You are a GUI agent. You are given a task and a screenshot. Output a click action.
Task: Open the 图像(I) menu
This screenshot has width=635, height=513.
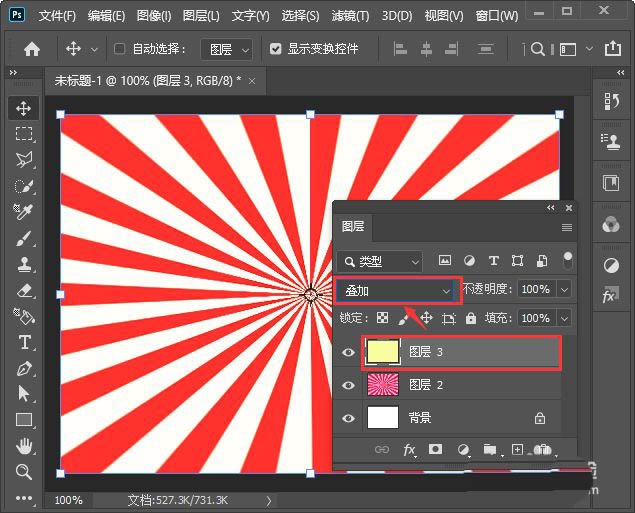(x=154, y=16)
